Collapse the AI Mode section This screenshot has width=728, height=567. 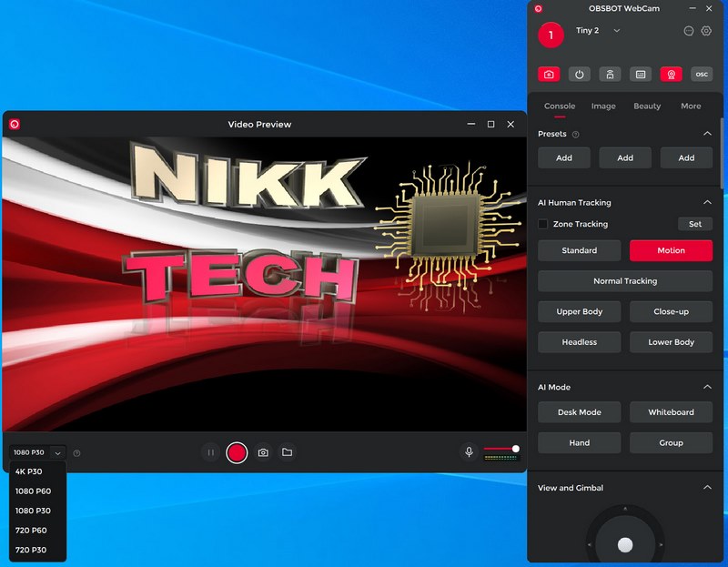tap(707, 387)
